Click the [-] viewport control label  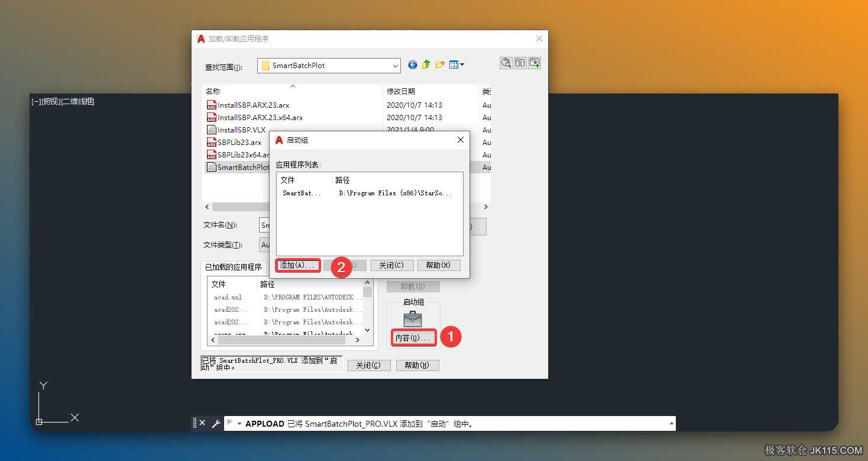click(x=36, y=101)
